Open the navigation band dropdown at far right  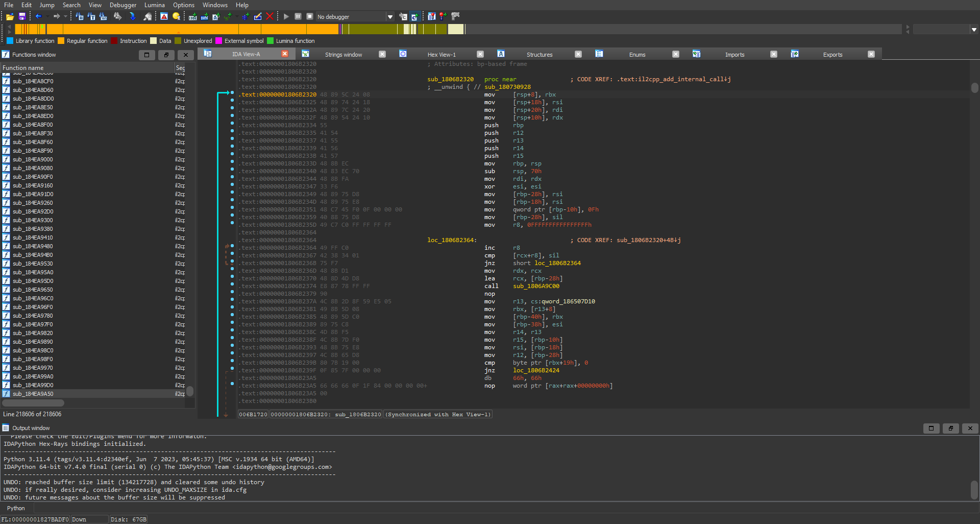coord(974,30)
